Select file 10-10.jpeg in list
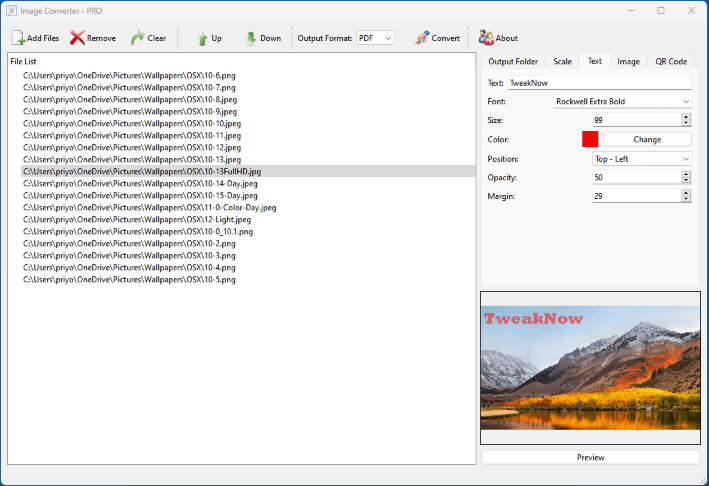 (132, 123)
